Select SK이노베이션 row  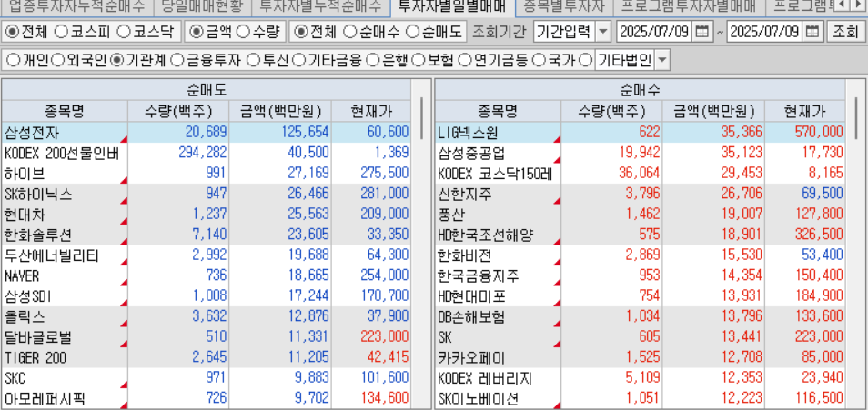pyautogui.click(x=641, y=398)
